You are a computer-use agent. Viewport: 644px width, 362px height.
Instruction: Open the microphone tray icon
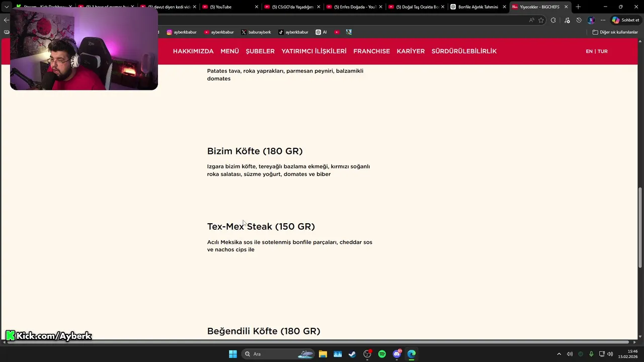591,354
